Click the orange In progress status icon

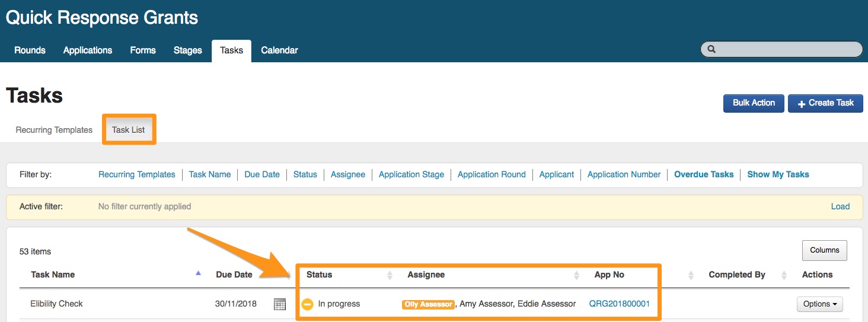pyautogui.click(x=307, y=304)
